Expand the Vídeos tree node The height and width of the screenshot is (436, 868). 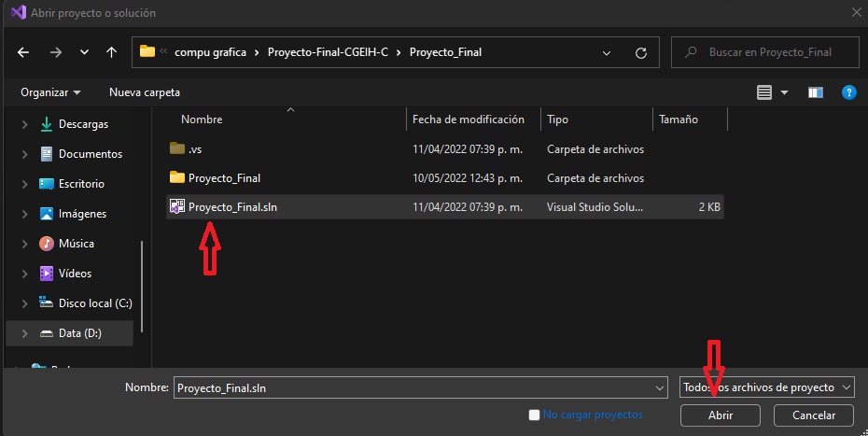click(x=25, y=274)
